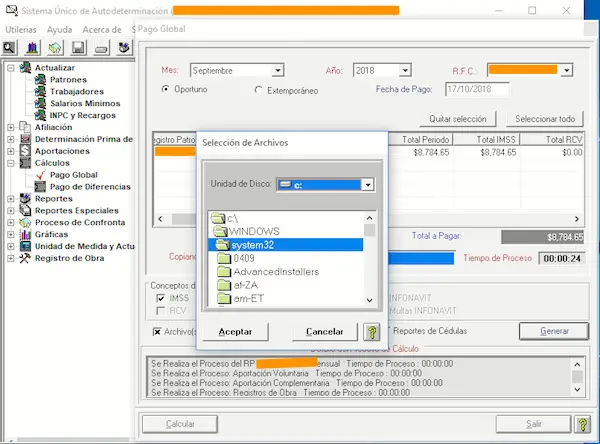Toggle the IMSS checkbox
600x444 pixels.
[x=161, y=298]
